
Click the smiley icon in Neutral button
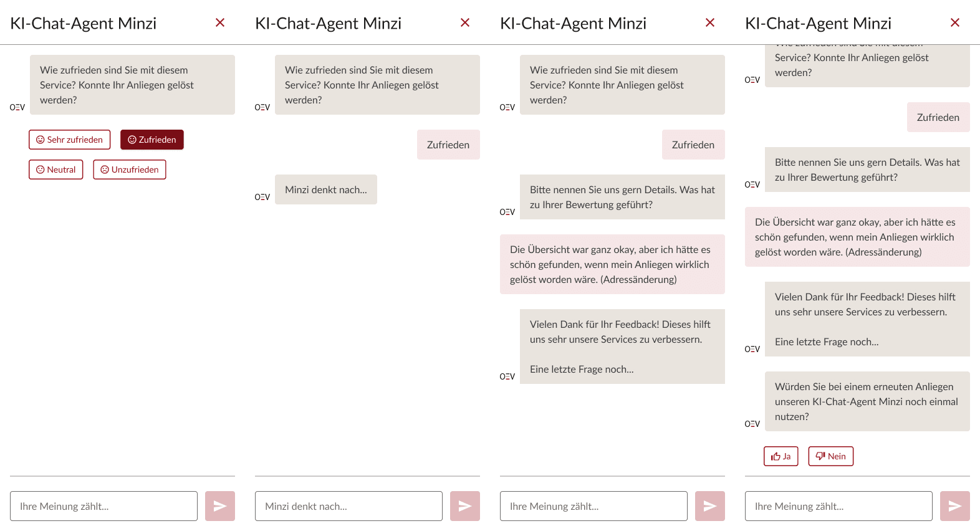coord(39,169)
